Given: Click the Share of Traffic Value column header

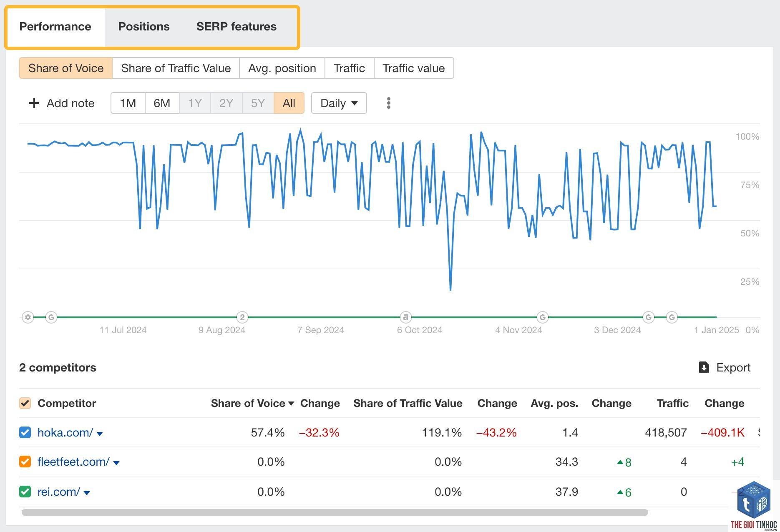Looking at the screenshot, I should [x=408, y=403].
